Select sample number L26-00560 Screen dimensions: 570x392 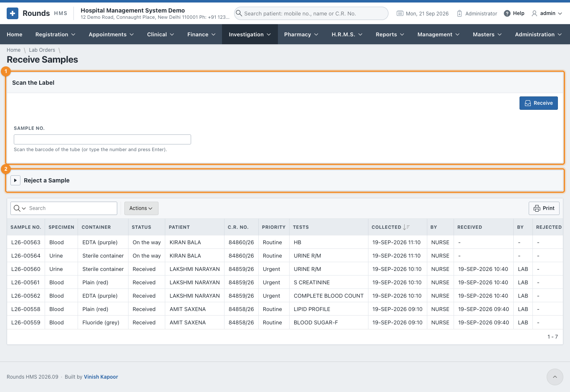tap(26, 269)
